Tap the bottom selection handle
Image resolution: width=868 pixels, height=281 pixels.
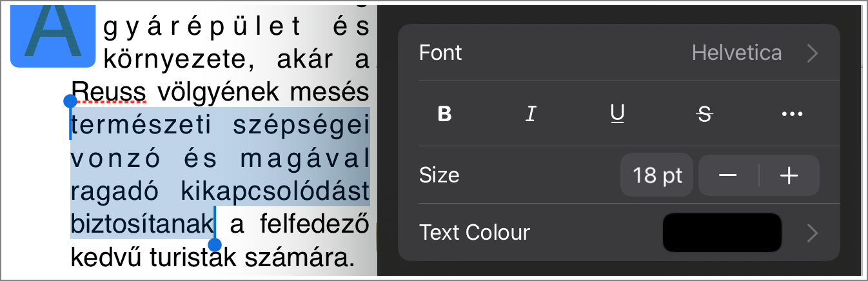pos(215,245)
